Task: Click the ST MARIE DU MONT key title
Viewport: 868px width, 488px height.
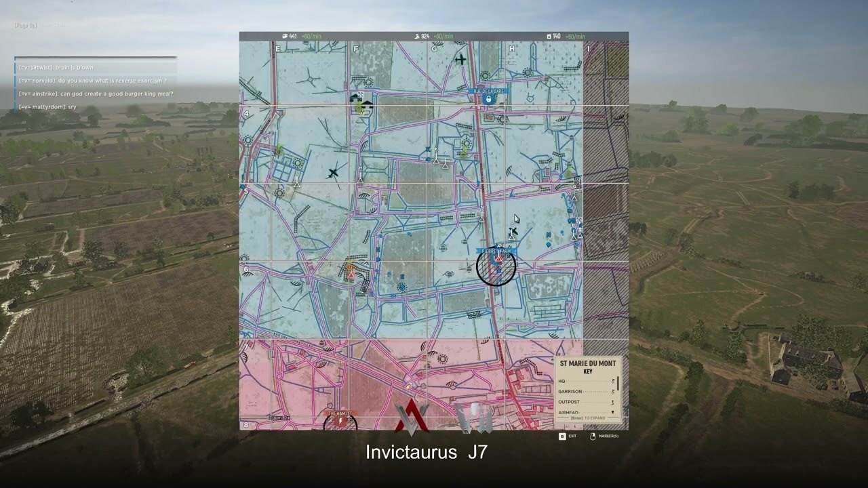Action: tap(588, 363)
